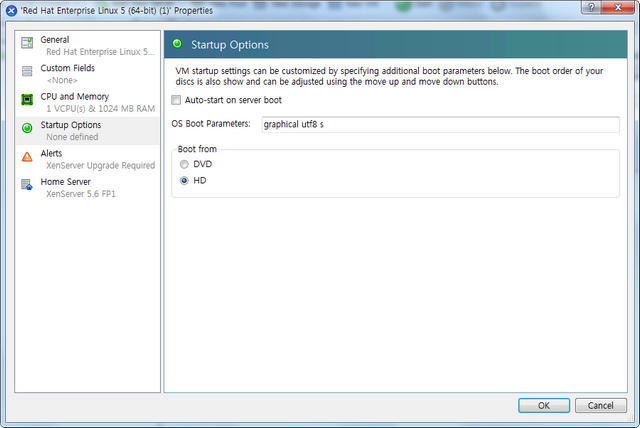Click the green power icon in Startup Options header

pos(177,44)
